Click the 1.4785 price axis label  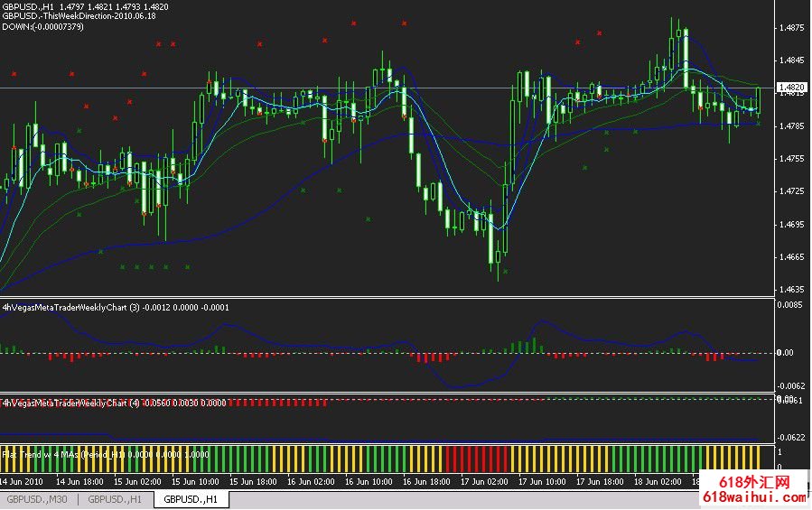coord(792,125)
